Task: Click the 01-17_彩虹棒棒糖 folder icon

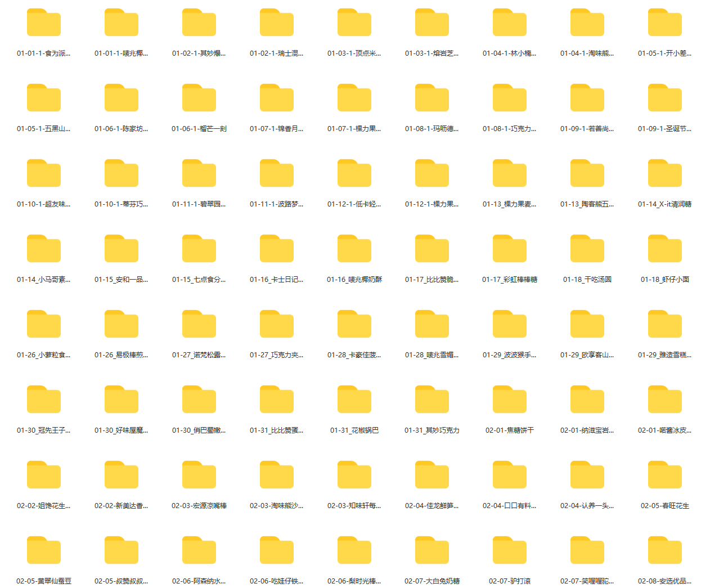Action: click(510, 249)
